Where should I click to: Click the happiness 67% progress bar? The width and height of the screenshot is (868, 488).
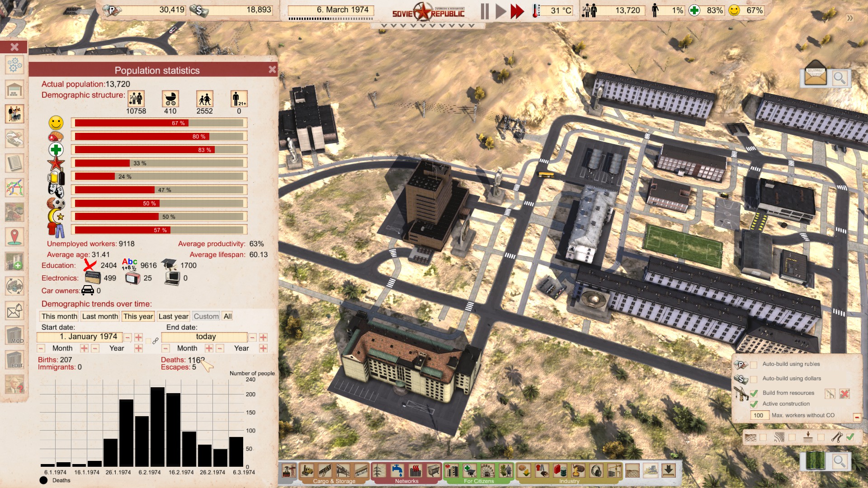[159, 123]
